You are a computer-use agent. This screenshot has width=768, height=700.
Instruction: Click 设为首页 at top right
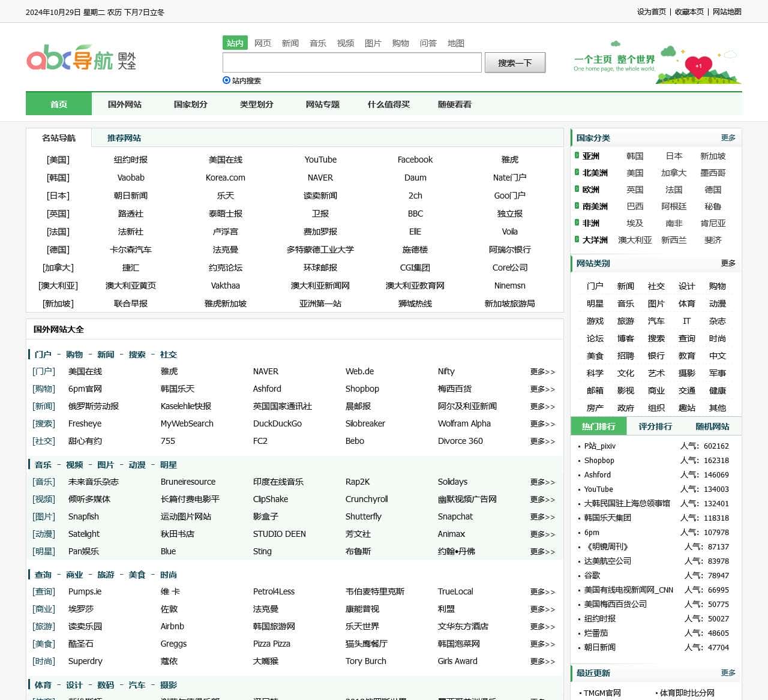tap(651, 12)
